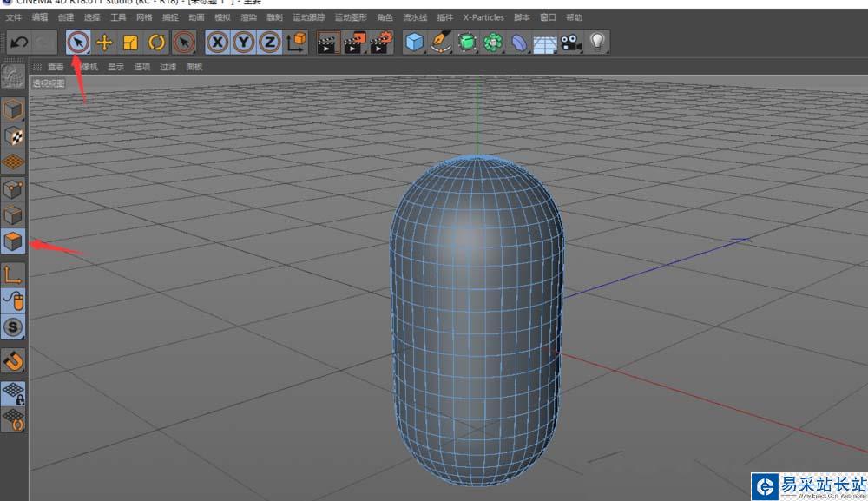This screenshot has width=868, height=501.
Task: Open the 动画 menu
Action: (196, 17)
